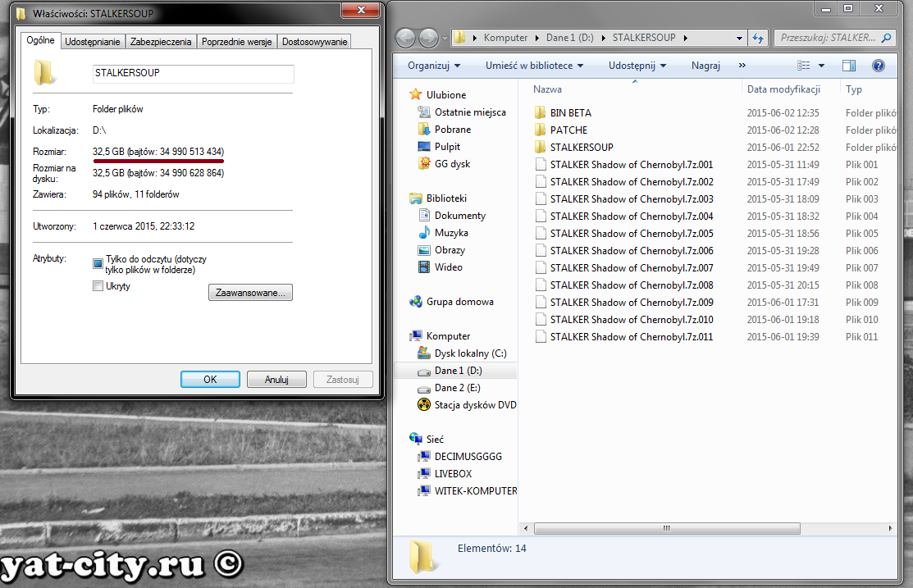Click the Dokumenty library icon

click(424, 216)
